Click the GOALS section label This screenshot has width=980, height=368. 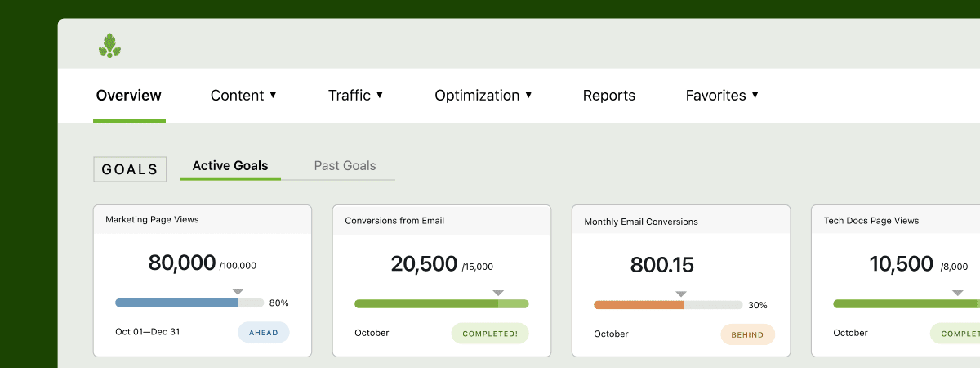click(130, 169)
